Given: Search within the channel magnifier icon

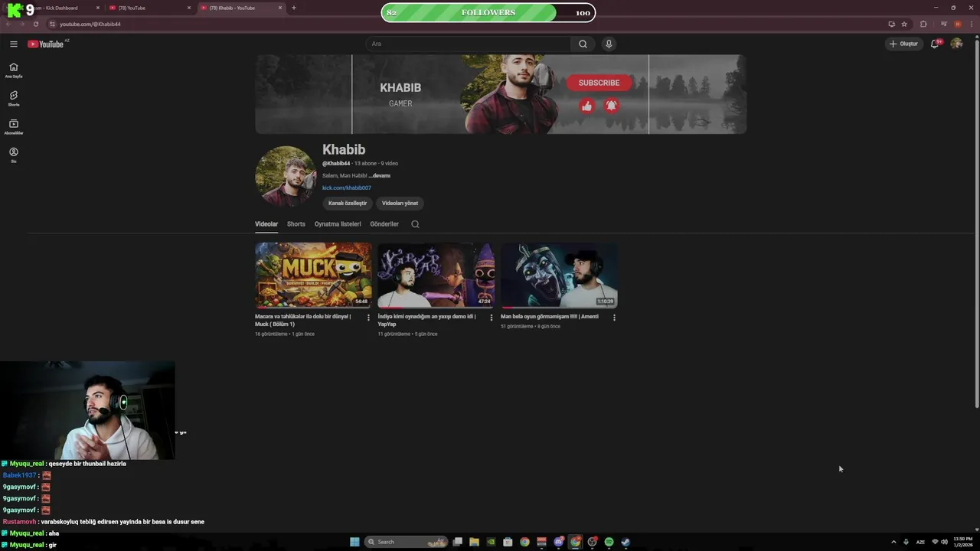Looking at the screenshot, I should [x=415, y=224].
